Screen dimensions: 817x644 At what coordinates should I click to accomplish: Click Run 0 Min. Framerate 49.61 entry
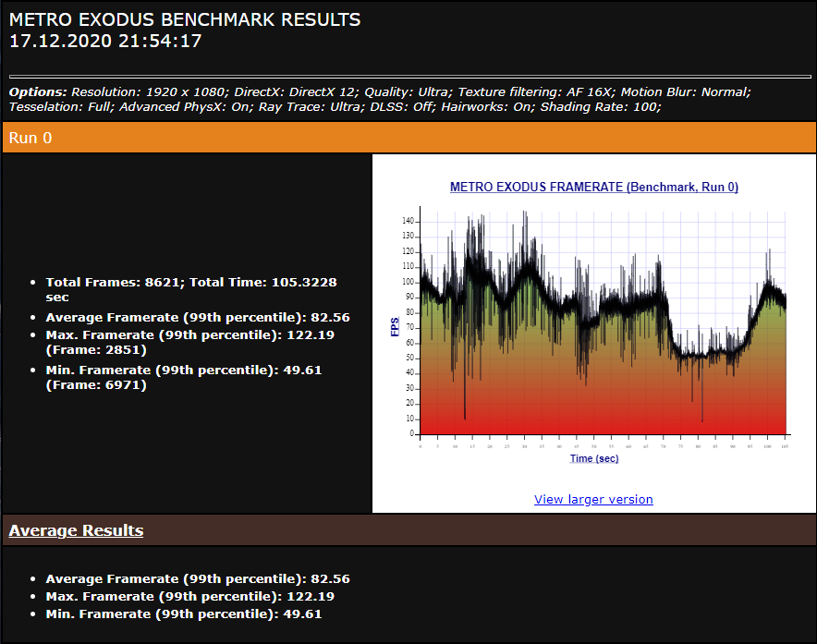(184, 377)
